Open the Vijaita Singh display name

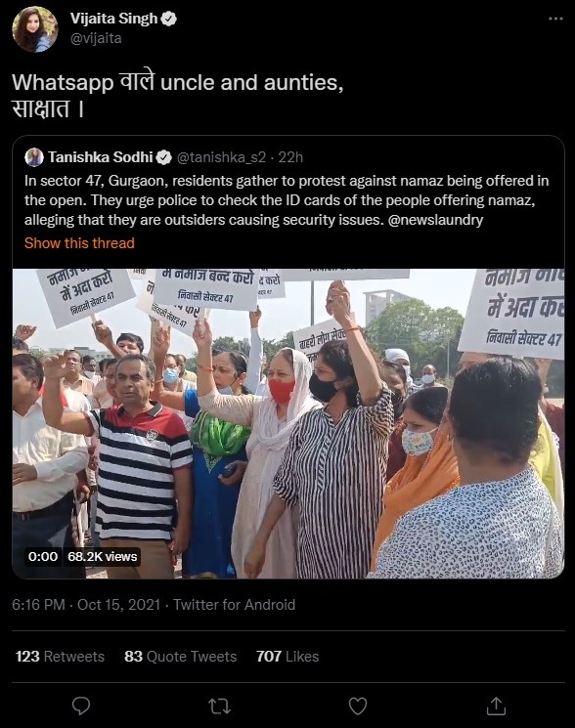(113, 19)
